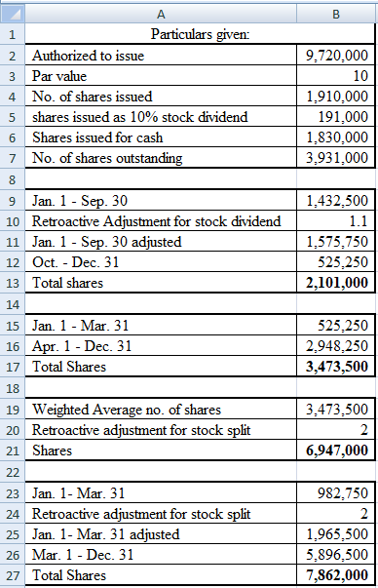
Task: Click Retroactive Adjustment for stock dividend cell
Action: point(161,221)
